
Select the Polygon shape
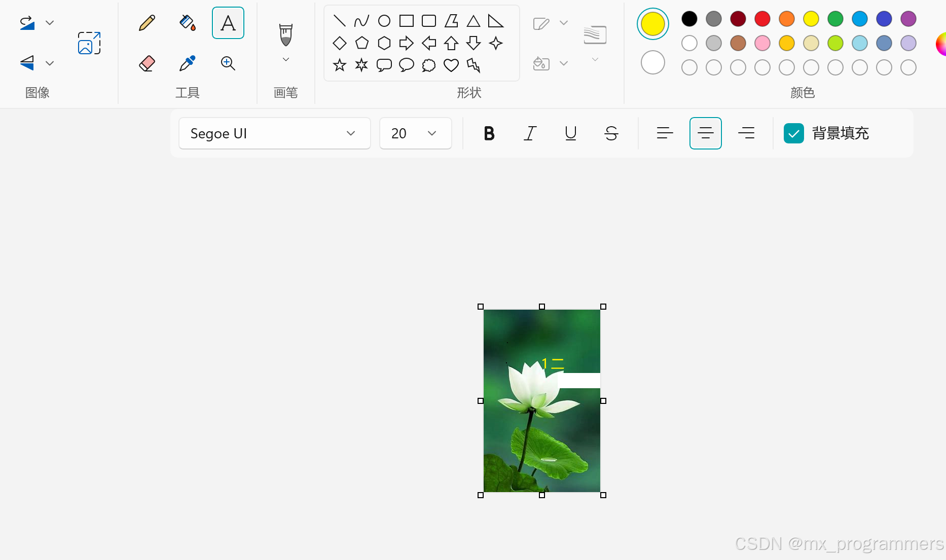click(x=451, y=21)
